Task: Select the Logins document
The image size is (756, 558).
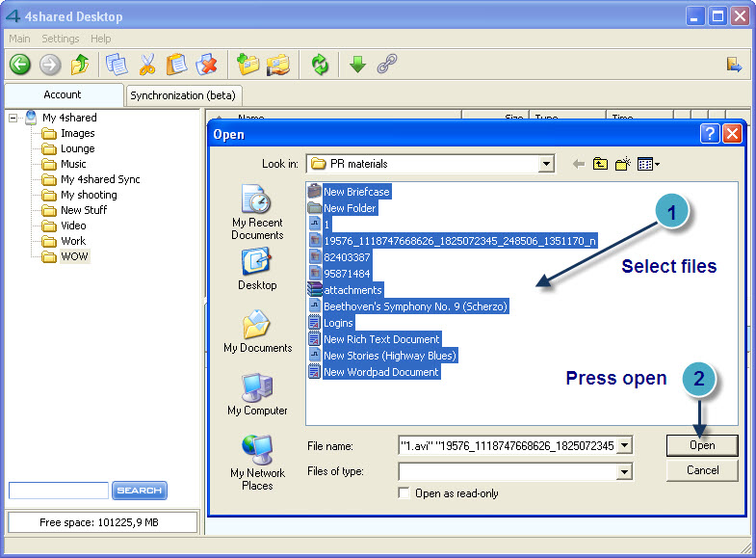Action: click(330, 323)
